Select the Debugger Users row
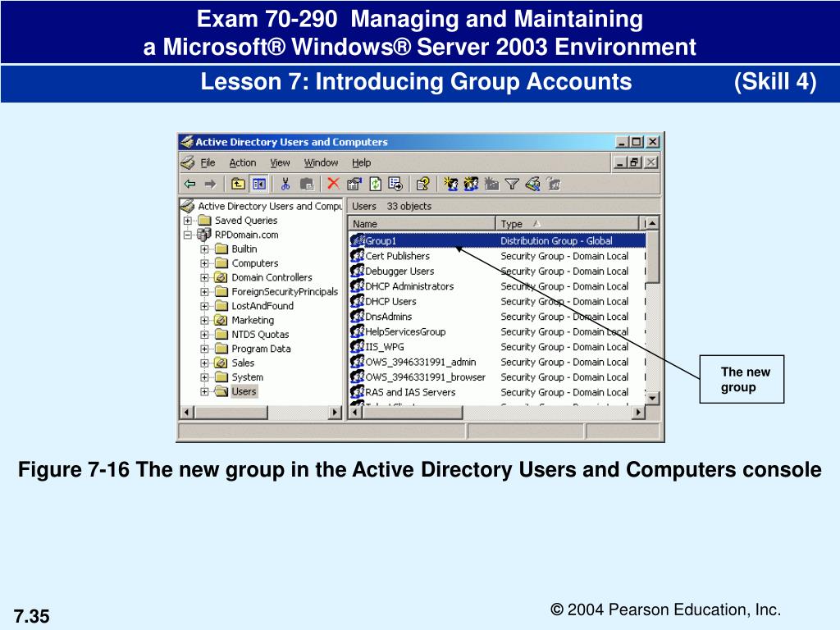The height and width of the screenshot is (630, 840). click(x=497, y=271)
